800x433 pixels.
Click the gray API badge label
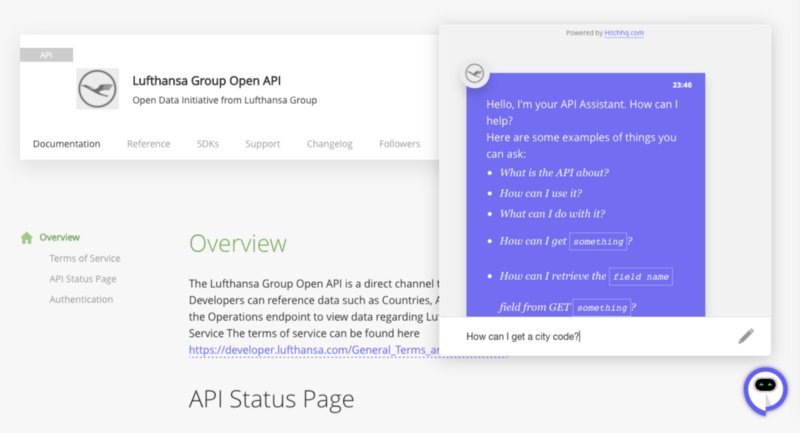pos(46,55)
